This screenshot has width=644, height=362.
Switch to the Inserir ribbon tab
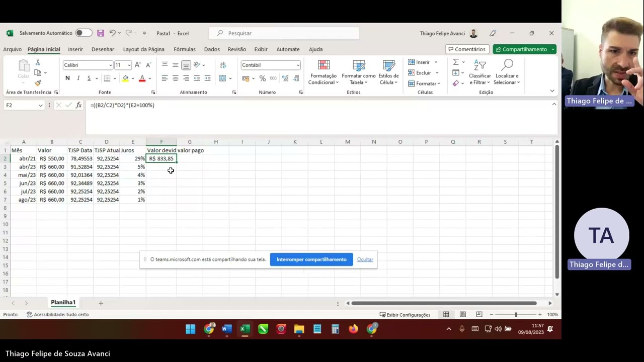click(x=75, y=49)
